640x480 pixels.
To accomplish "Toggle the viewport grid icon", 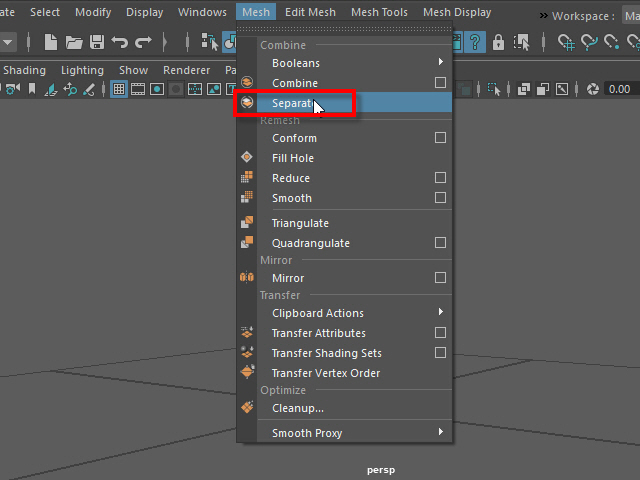I will 119,89.
